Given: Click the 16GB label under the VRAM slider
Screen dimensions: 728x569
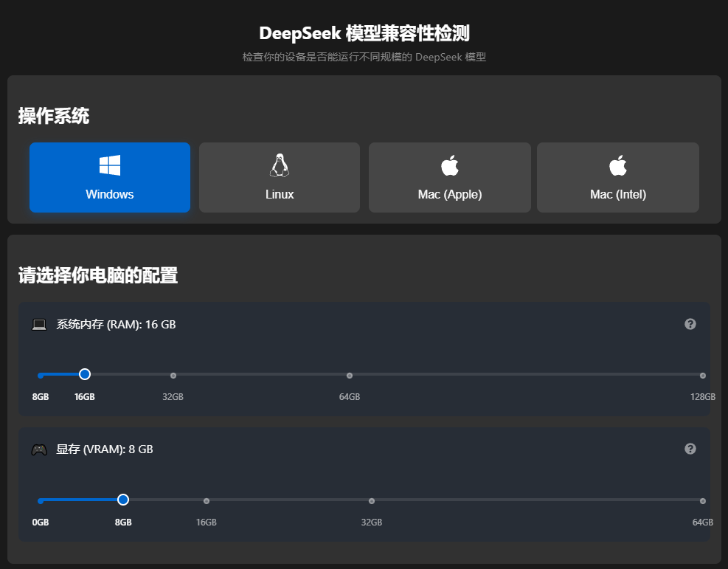Looking at the screenshot, I should tap(206, 522).
